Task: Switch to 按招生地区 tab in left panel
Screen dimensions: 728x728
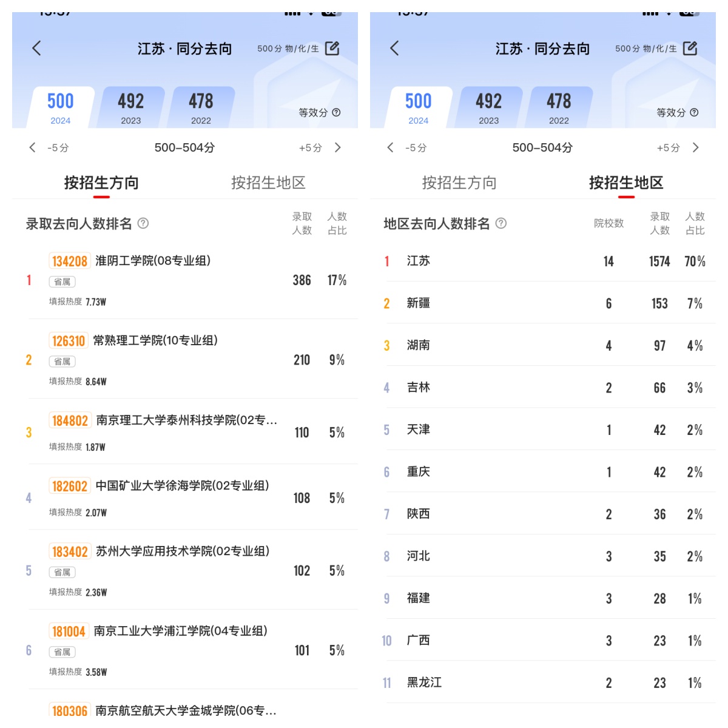Action: [x=268, y=183]
